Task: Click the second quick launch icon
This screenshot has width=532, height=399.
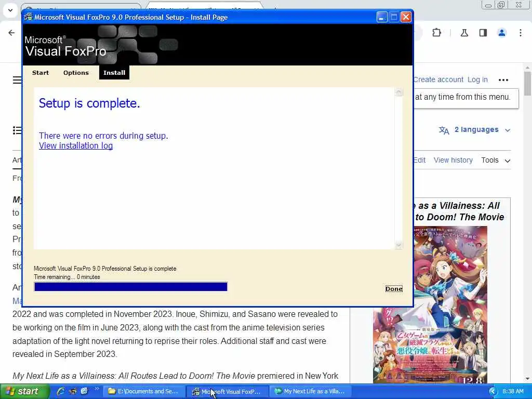Action: (73, 391)
